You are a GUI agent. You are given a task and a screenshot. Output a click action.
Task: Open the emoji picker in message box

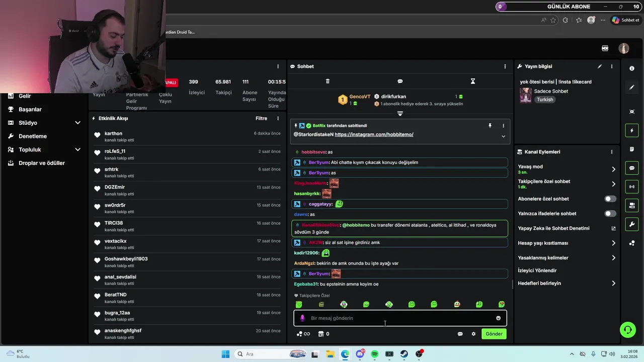point(499,318)
